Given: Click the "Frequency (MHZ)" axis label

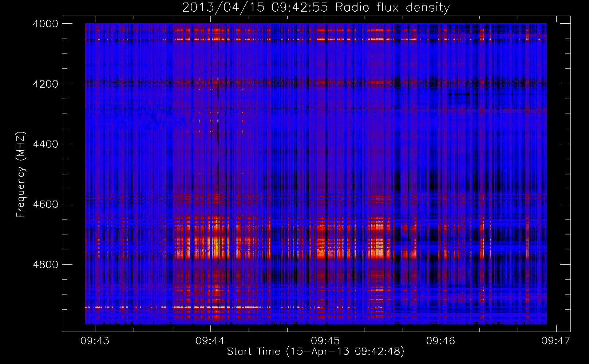Looking at the screenshot, I should 21,175.
